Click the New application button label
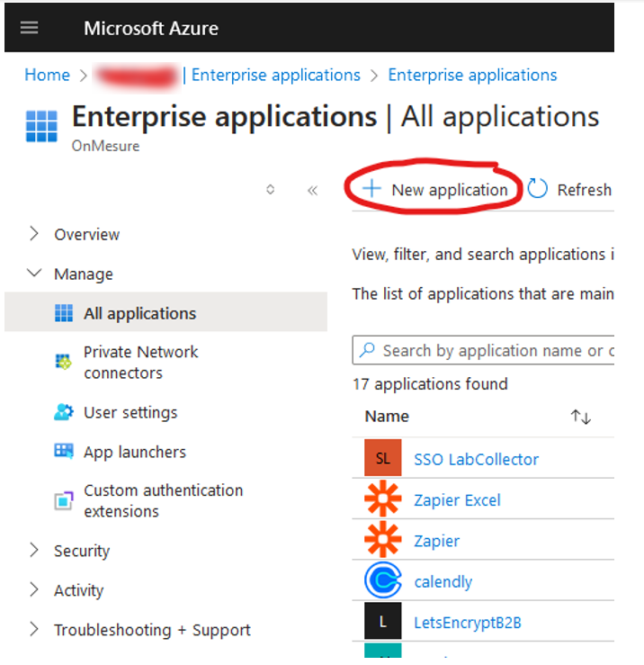The width and height of the screenshot is (644, 665). [450, 190]
